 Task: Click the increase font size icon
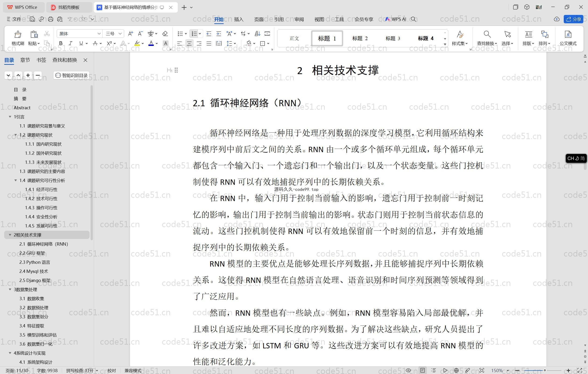131,33
